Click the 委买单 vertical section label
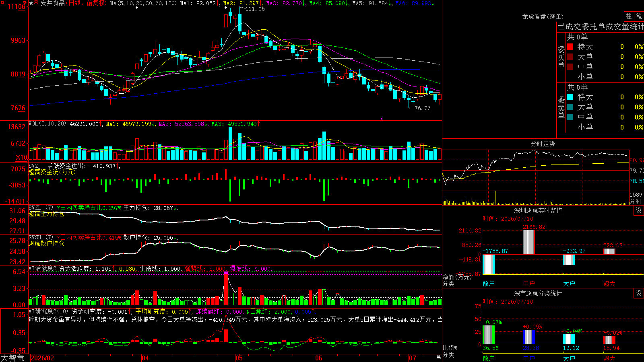 pos(561,57)
